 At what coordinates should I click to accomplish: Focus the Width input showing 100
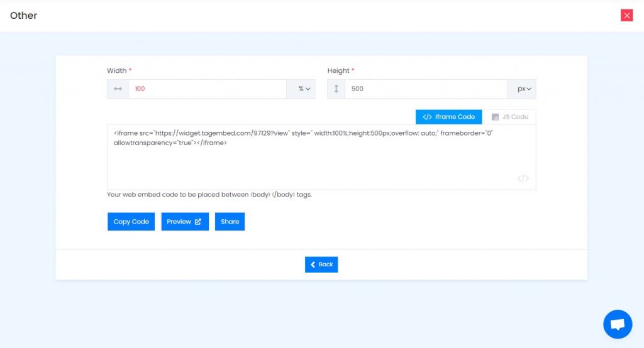point(208,89)
